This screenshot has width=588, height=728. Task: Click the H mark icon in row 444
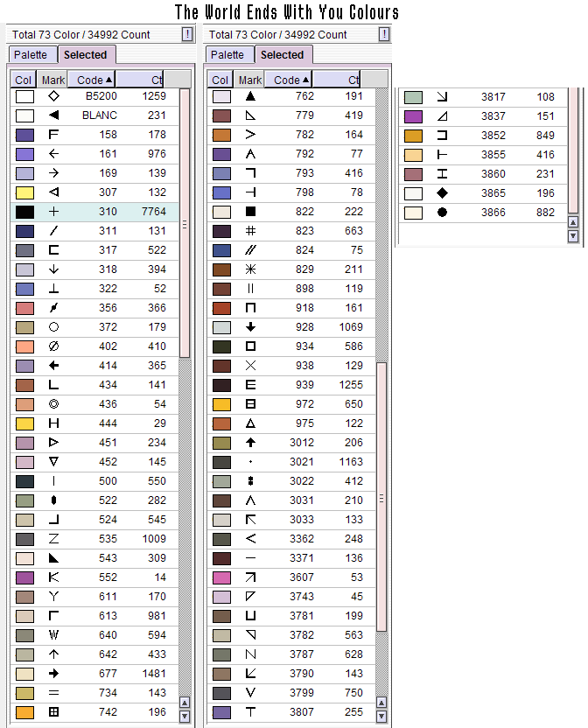tap(54, 423)
